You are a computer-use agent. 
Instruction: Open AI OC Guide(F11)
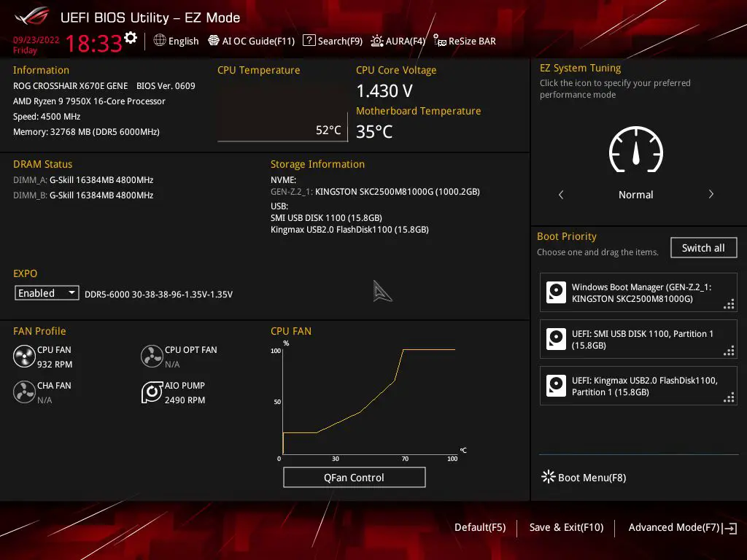(258, 41)
